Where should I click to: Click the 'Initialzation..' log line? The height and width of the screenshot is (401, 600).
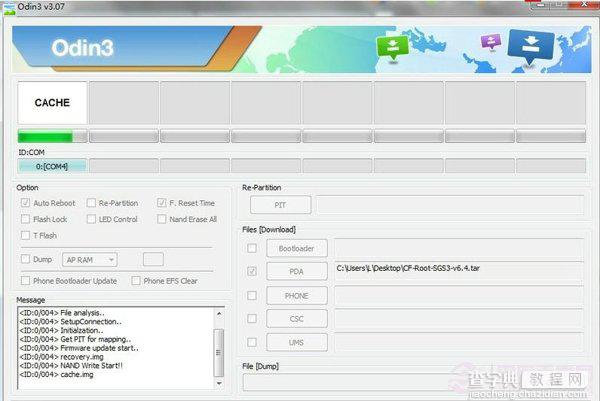61,330
